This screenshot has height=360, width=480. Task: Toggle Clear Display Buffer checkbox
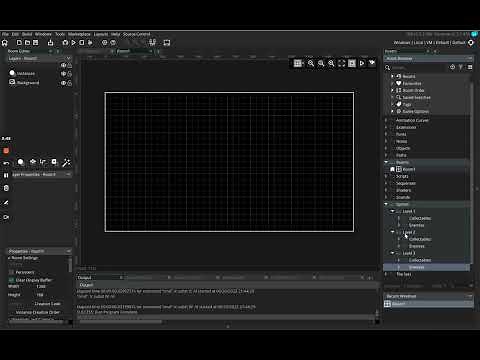(11, 280)
